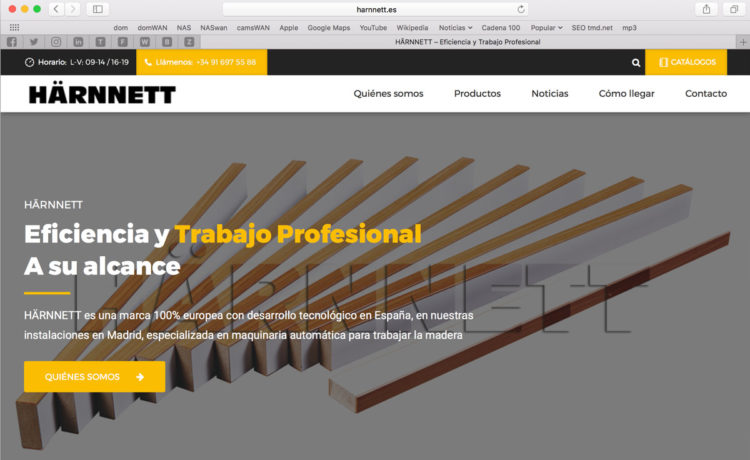The image size is (750, 460).
Task: Click the Eficiencia y Trabajo Profesional heading
Action: point(223,234)
